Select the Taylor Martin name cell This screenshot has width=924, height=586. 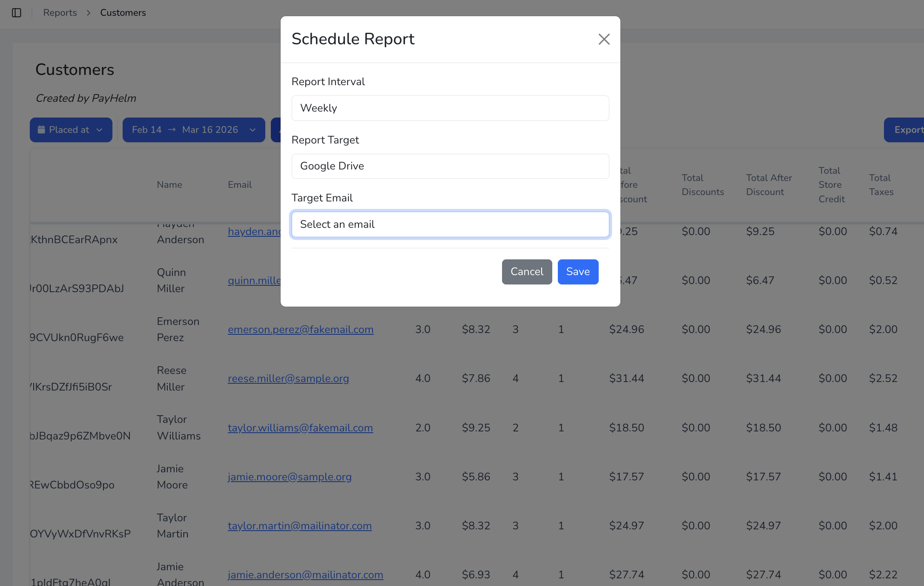172,526
